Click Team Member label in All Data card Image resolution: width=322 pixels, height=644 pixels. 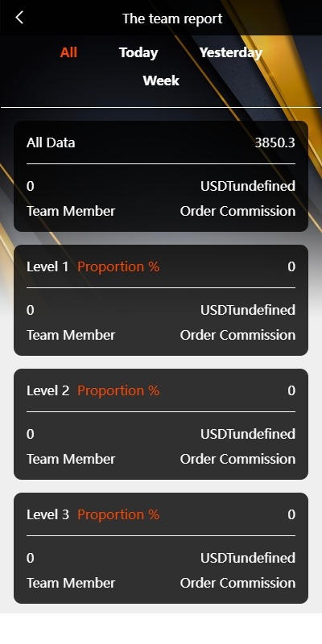71,211
